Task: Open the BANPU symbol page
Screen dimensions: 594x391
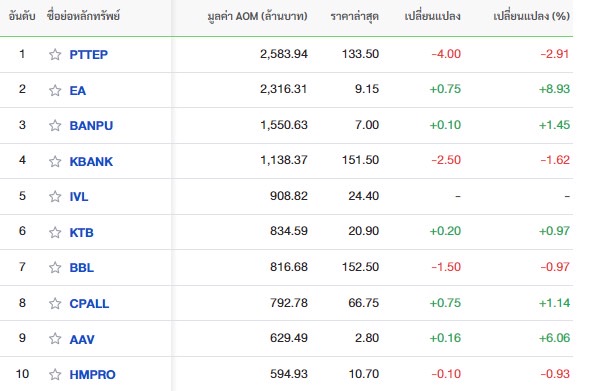Action: (x=91, y=125)
